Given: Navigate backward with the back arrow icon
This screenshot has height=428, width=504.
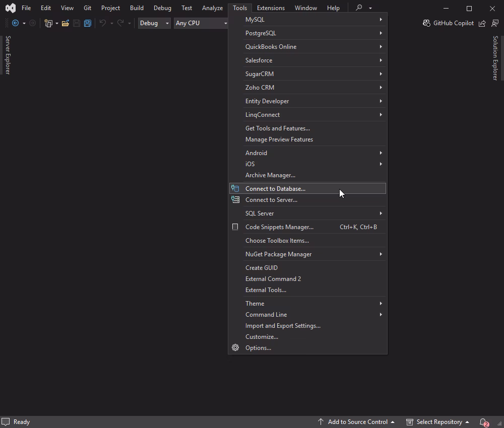Looking at the screenshot, I should (x=16, y=23).
